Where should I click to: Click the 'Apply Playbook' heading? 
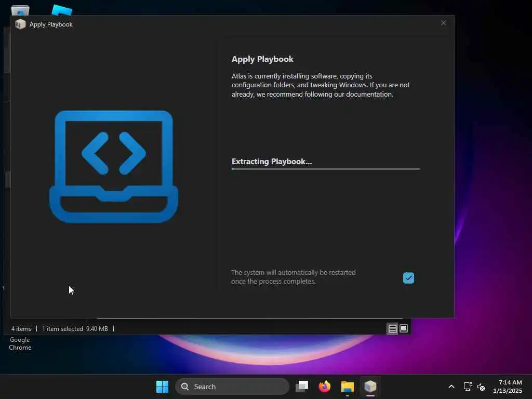pyautogui.click(x=262, y=59)
